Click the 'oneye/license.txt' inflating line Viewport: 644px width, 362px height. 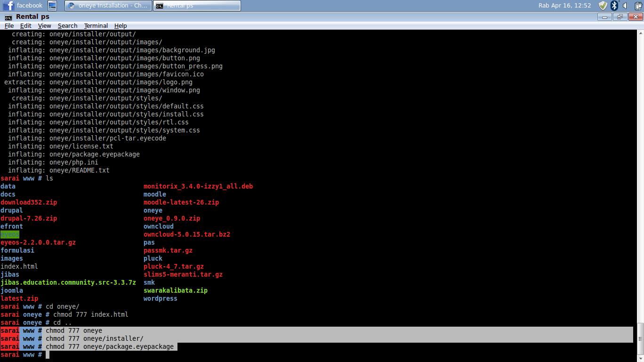point(61,146)
